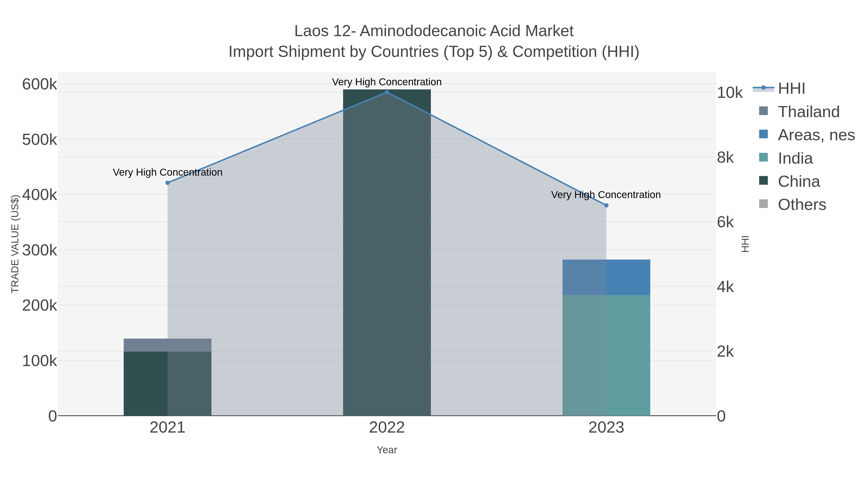Screen dimensions: 868x488
Task: Toggle the Thailand legend entry
Action: [x=799, y=112]
